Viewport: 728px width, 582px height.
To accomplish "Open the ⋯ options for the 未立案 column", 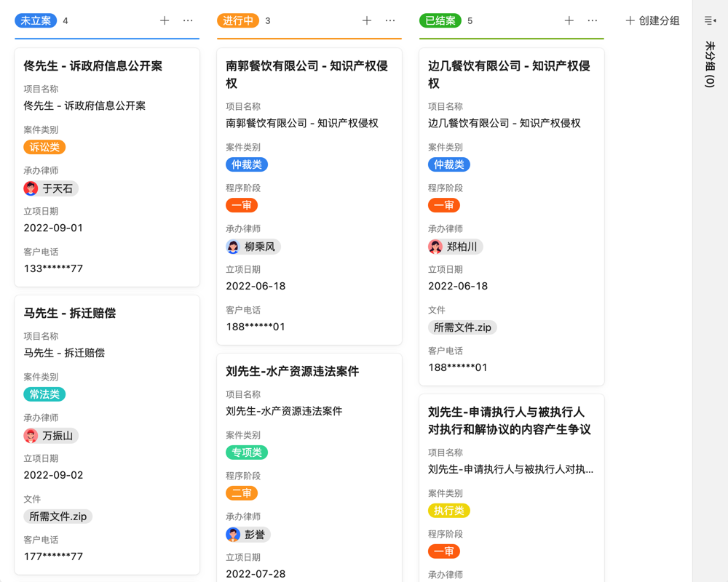I will (x=186, y=20).
